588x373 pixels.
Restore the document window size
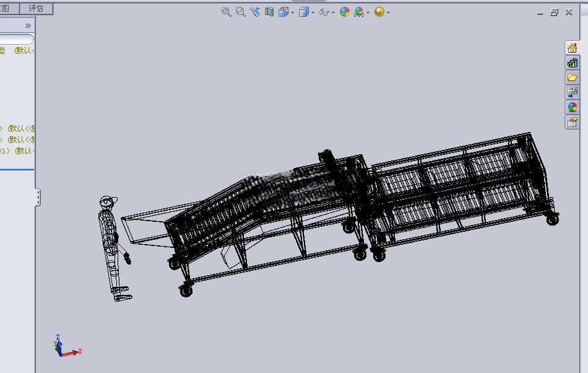pyautogui.click(x=554, y=12)
